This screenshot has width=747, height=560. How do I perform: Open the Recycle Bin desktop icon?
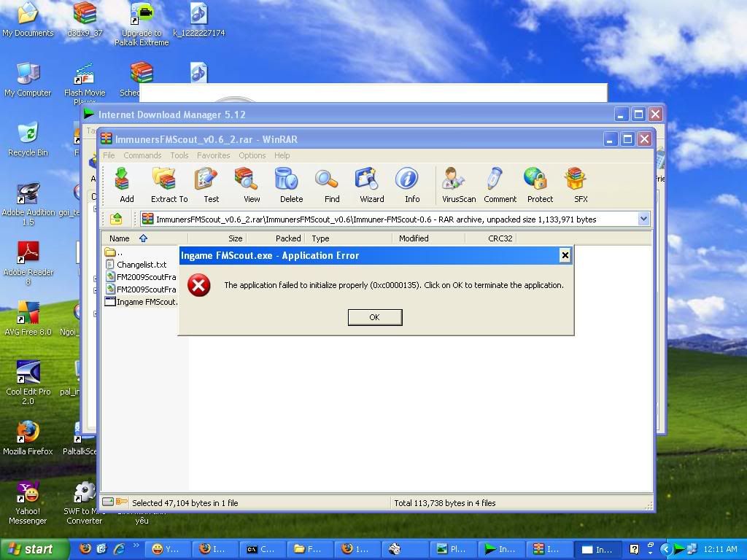point(28,139)
